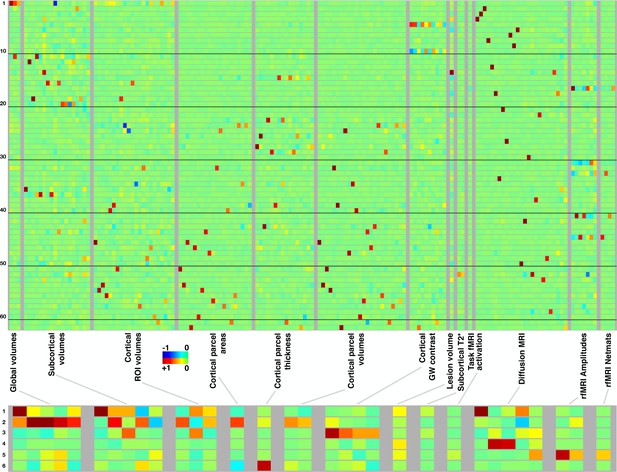617x472 pixels.
Task: Click bright cyan cell in bottom matrix row 6
Action: 237,466
